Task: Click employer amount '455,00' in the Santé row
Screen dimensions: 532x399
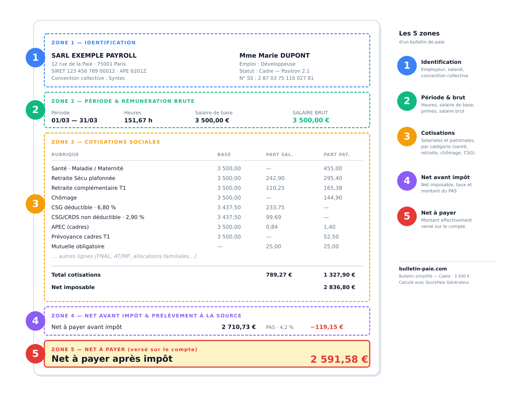Action: point(333,168)
